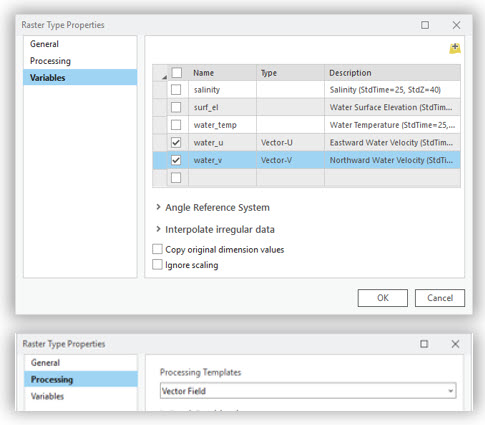Click the Name column header

tap(222, 73)
